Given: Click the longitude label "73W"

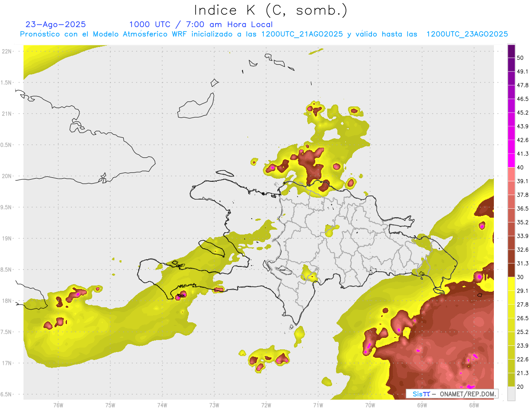Looking at the screenshot, I should (x=214, y=405).
